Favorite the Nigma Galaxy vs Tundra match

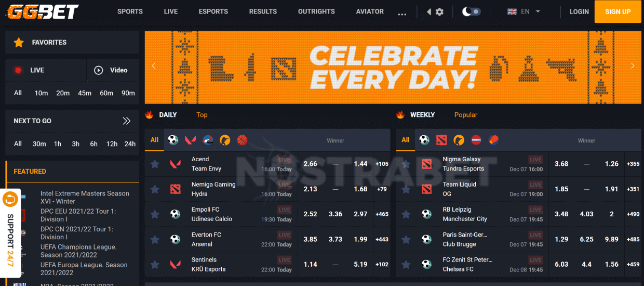[x=406, y=164]
